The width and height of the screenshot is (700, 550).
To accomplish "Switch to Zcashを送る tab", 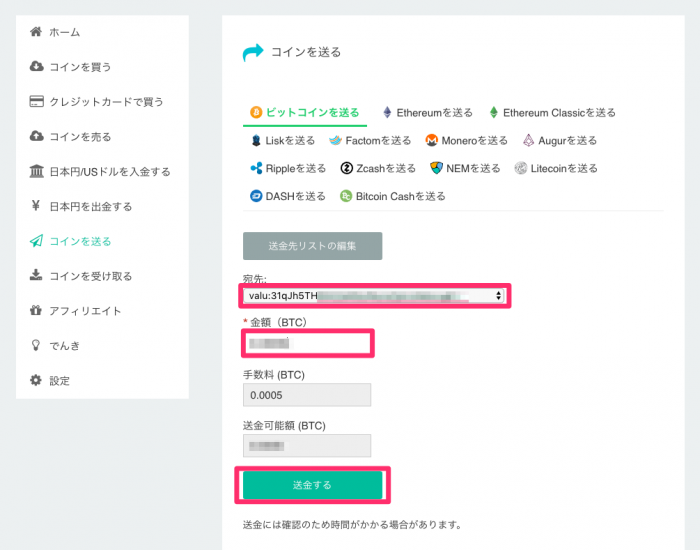I will 378,168.
